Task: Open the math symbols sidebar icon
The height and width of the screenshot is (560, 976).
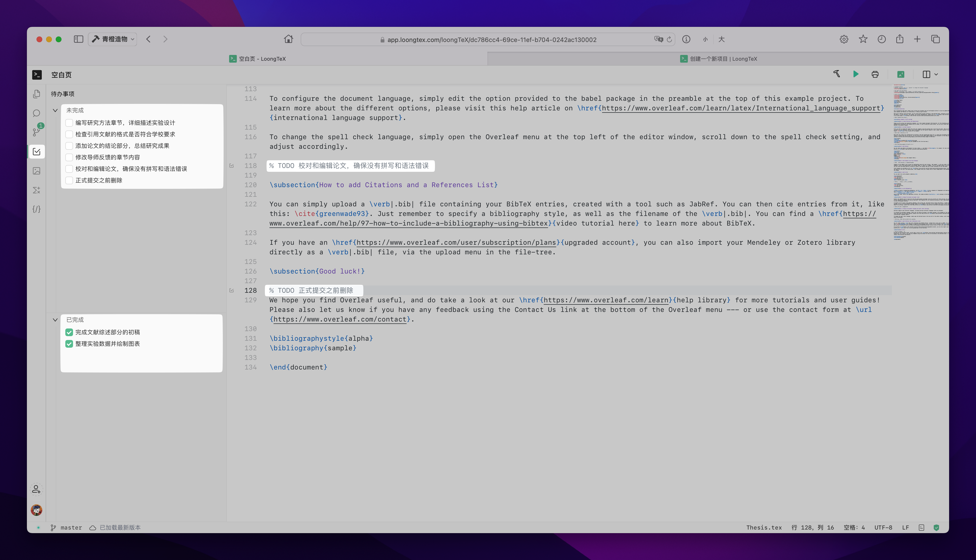Action: coord(37,190)
